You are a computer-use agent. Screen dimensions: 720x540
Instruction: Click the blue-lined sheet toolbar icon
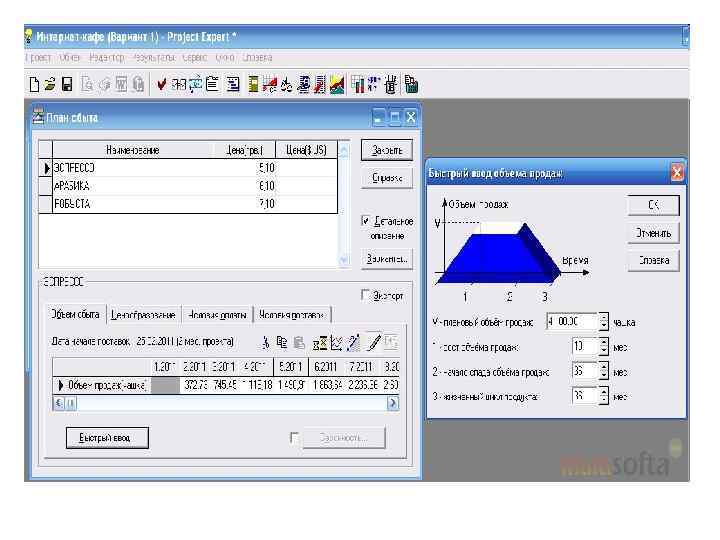point(233,84)
